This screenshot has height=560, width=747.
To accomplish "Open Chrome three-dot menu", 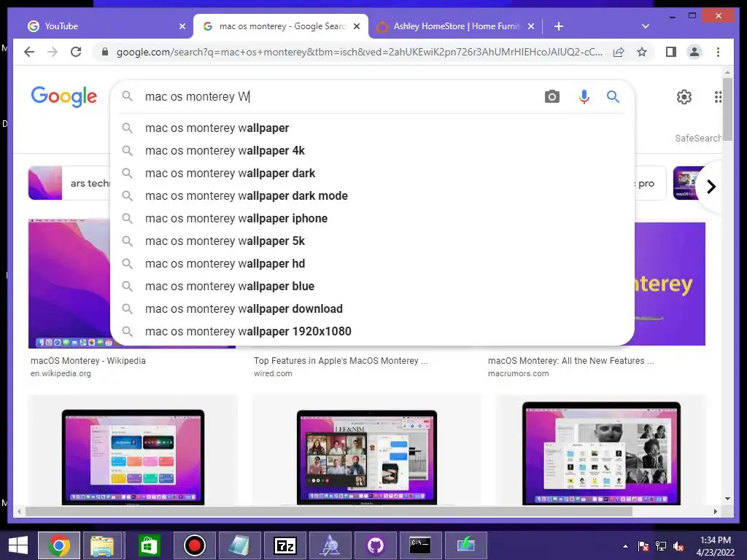I will point(718,52).
